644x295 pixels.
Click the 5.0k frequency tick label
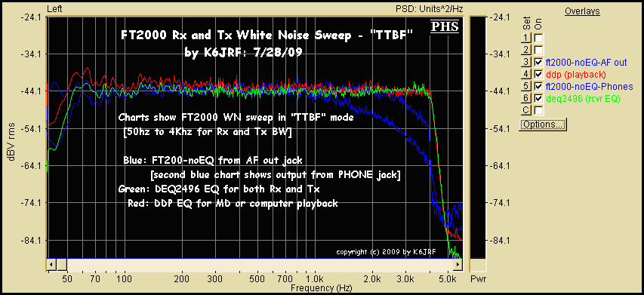pyautogui.click(x=448, y=279)
